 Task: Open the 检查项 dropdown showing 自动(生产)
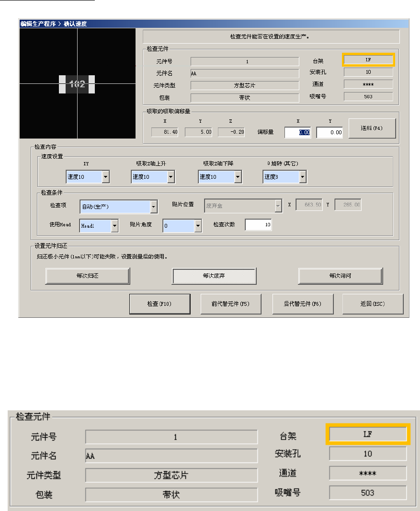[154, 207]
